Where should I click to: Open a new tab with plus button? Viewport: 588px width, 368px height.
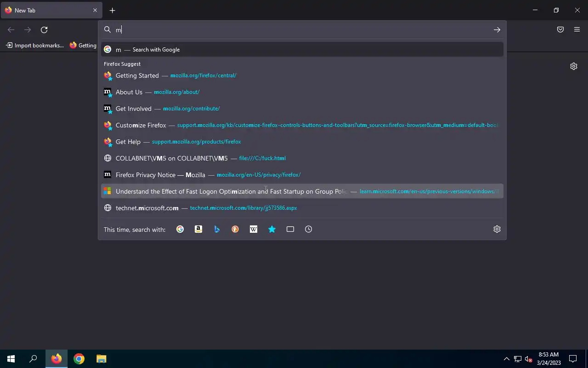click(x=112, y=10)
